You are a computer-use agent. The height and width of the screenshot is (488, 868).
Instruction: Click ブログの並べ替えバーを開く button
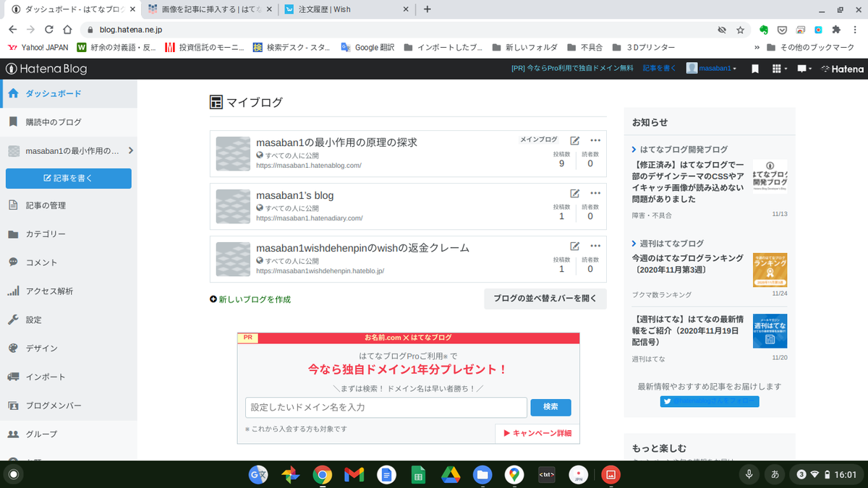(x=545, y=299)
